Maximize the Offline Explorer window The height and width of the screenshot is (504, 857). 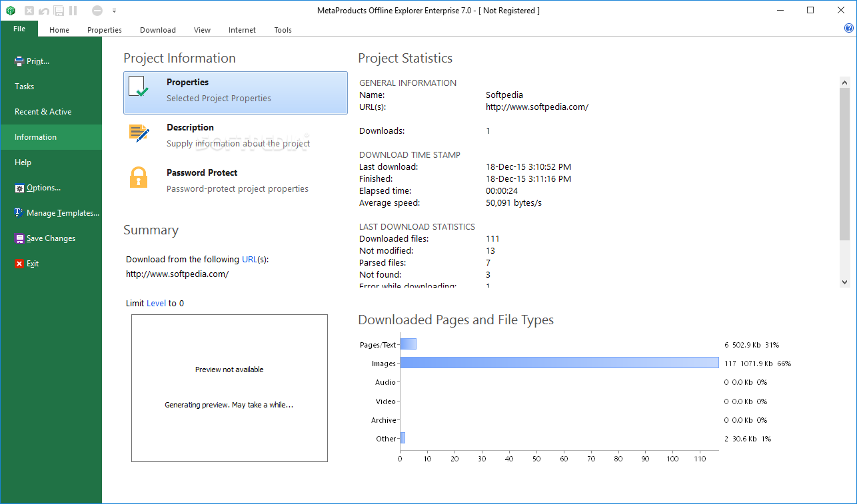[810, 11]
